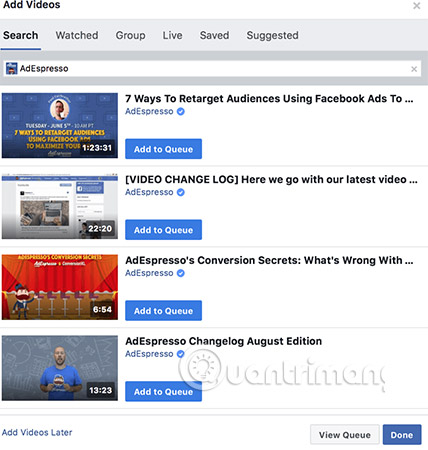
Task: Close the Add Videos dialog
Action: 416,5
